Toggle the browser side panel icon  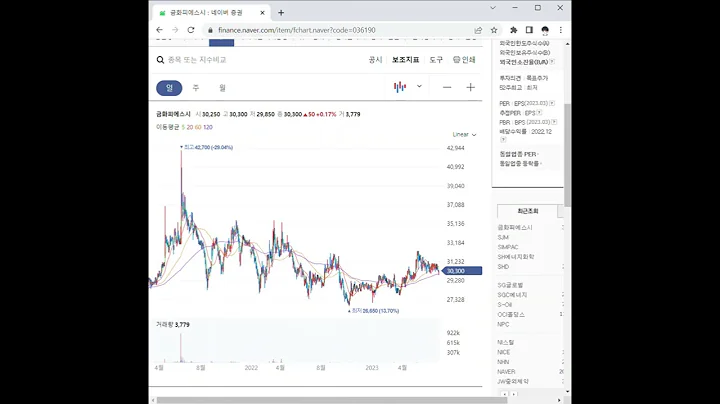point(529,30)
